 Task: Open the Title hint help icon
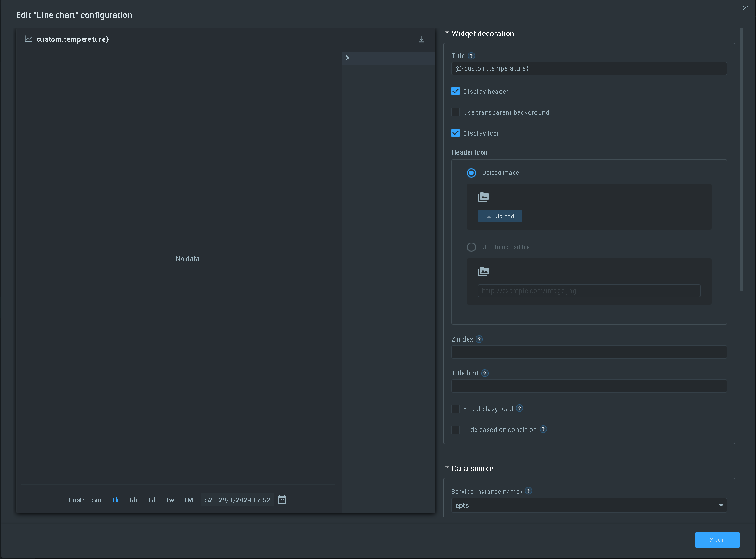(x=485, y=373)
